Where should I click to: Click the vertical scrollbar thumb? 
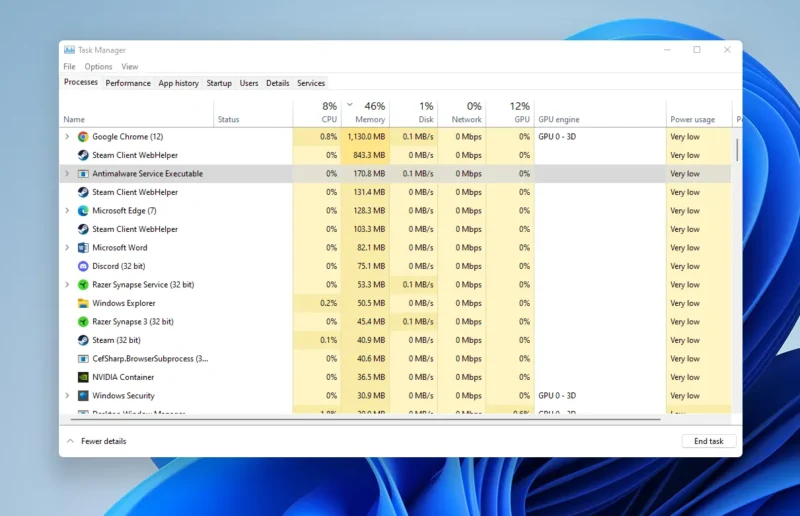coord(737,150)
